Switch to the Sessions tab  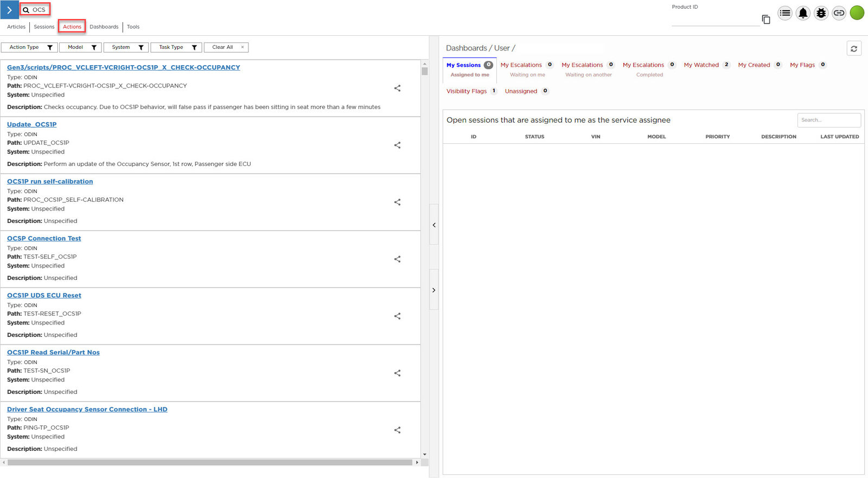(x=44, y=27)
